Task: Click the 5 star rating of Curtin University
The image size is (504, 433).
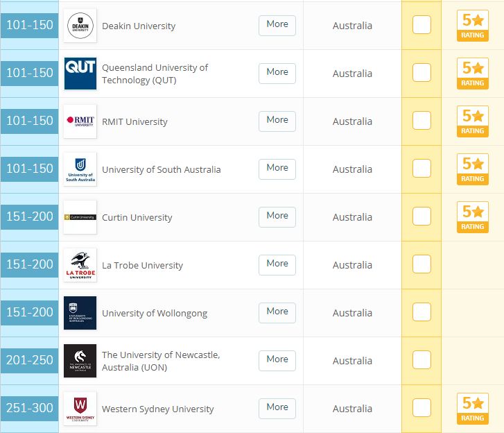Action: [473, 217]
